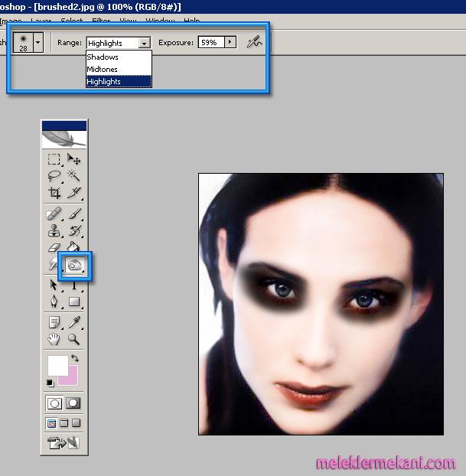Select the Move tool

(x=74, y=159)
